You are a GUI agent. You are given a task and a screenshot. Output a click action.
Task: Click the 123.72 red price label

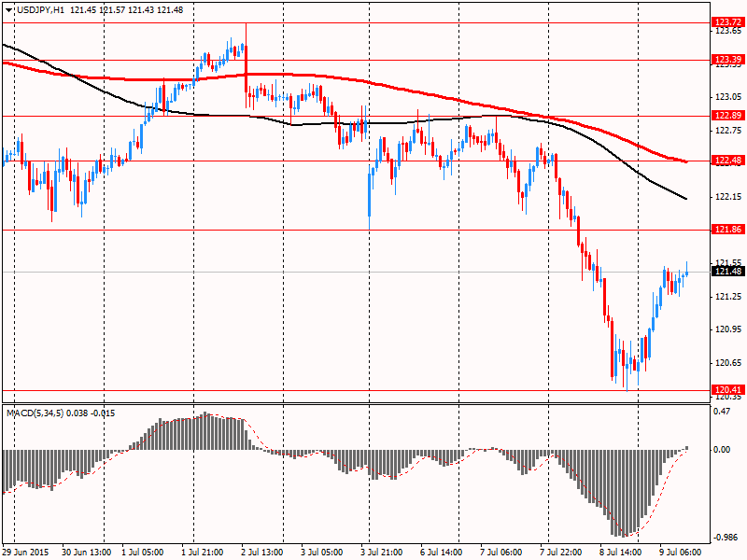click(728, 21)
